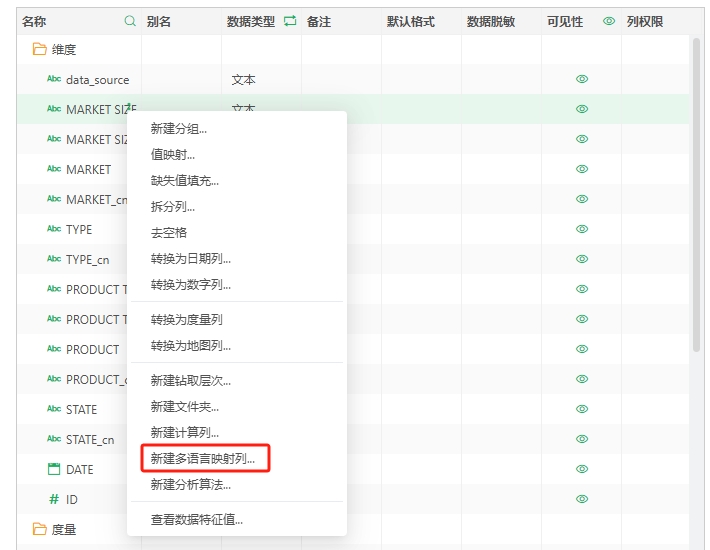The image size is (710, 550).
Task: Click 查看数据特征值... option
Action: [x=197, y=519]
